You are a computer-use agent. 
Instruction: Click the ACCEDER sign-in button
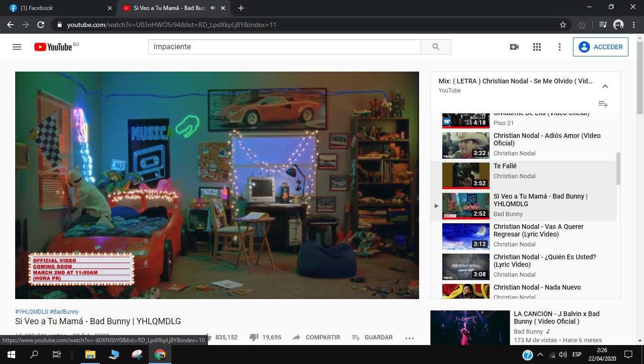pyautogui.click(x=600, y=47)
